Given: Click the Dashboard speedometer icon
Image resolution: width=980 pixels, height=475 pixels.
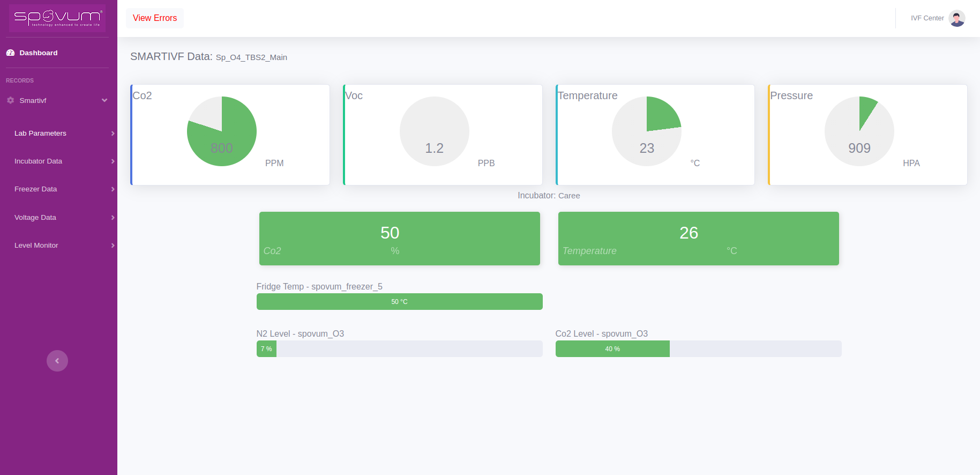Looking at the screenshot, I should 10,53.
